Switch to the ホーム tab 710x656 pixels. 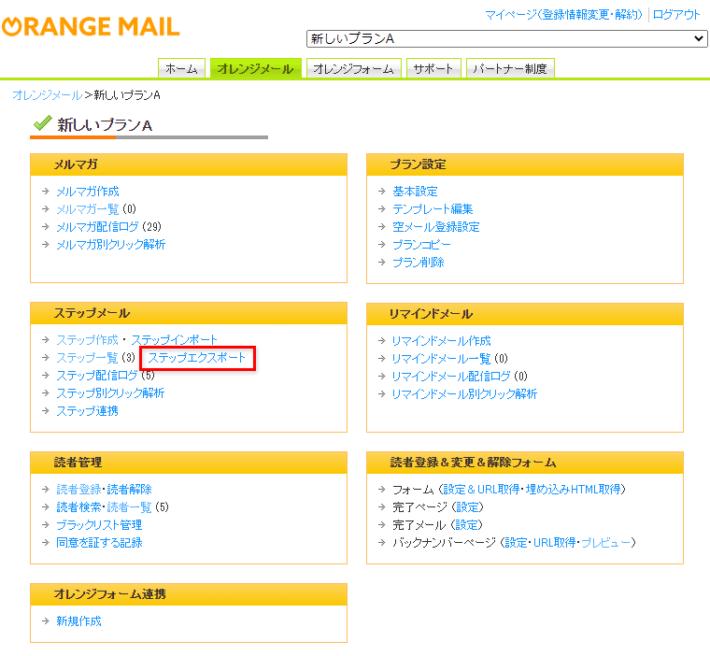[x=182, y=69]
